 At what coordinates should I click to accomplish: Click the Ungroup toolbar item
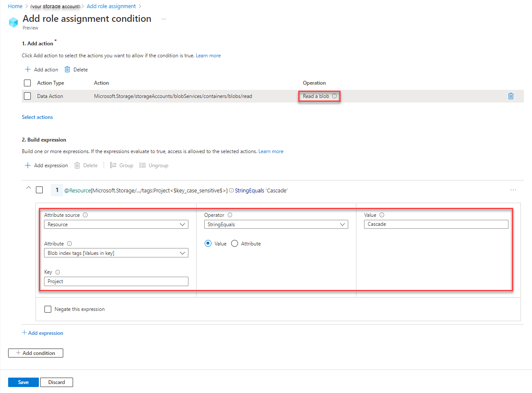[x=154, y=165]
